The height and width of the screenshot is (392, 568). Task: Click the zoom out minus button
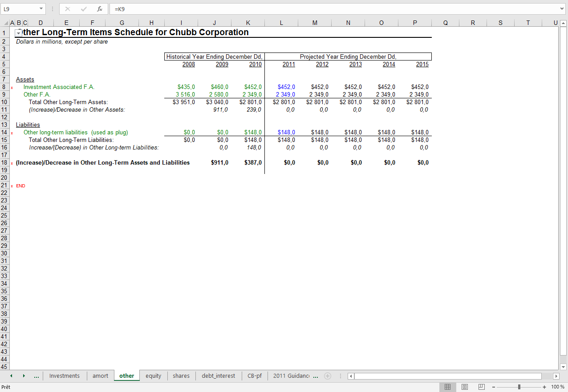pyautogui.click(x=494, y=387)
